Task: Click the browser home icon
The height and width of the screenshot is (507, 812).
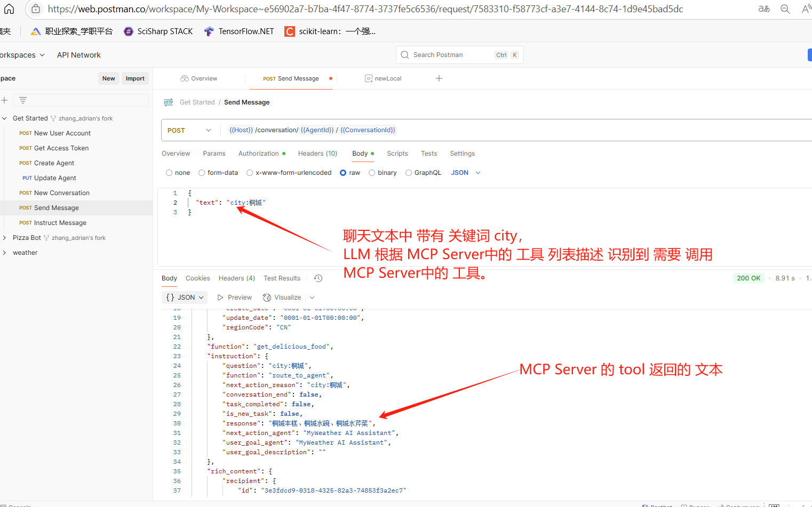Action: (x=9, y=9)
